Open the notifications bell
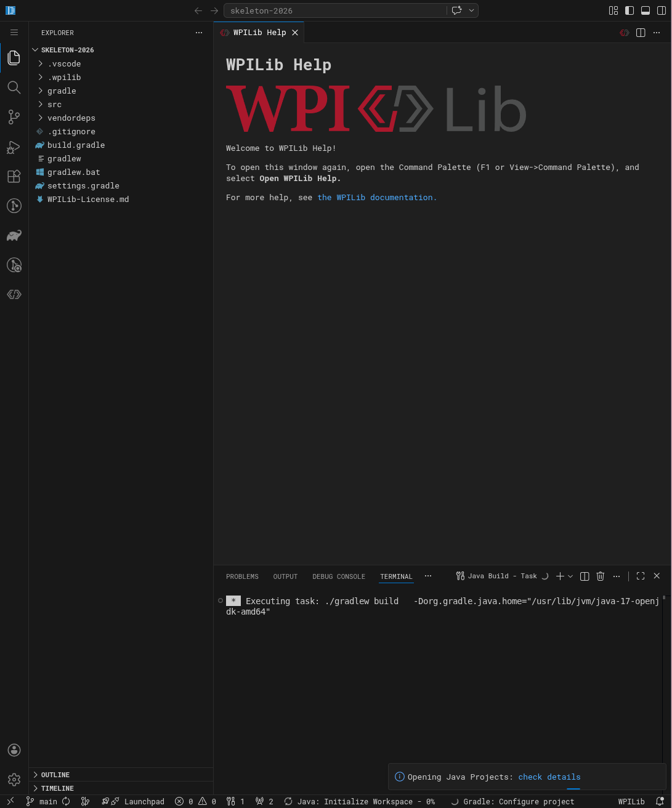This screenshot has width=672, height=808. (660, 801)
